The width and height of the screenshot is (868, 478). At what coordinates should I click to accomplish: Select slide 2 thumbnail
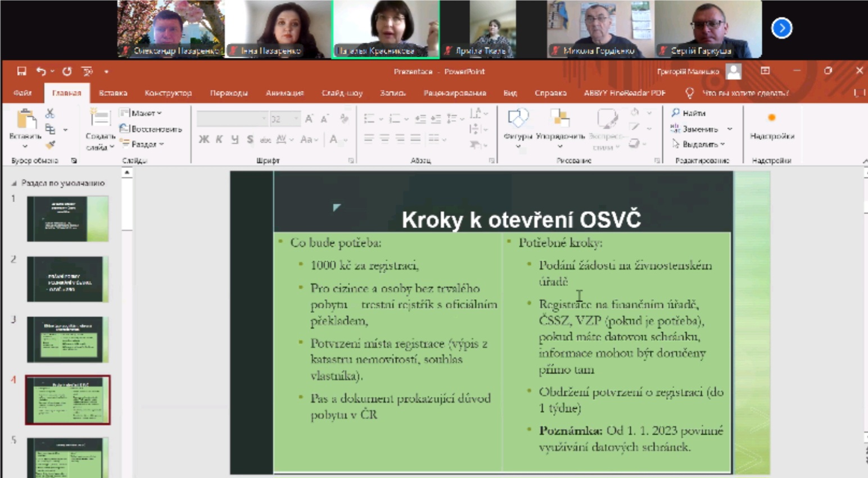(x=67, y=279)
